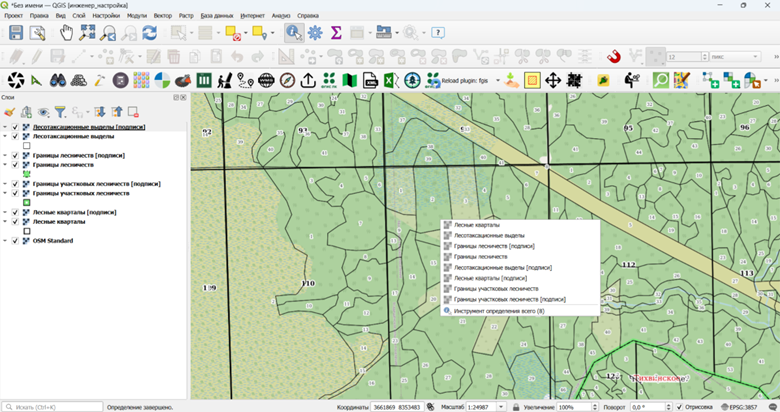Open the statistical summary sigma icon

click(x=336, y=33)
